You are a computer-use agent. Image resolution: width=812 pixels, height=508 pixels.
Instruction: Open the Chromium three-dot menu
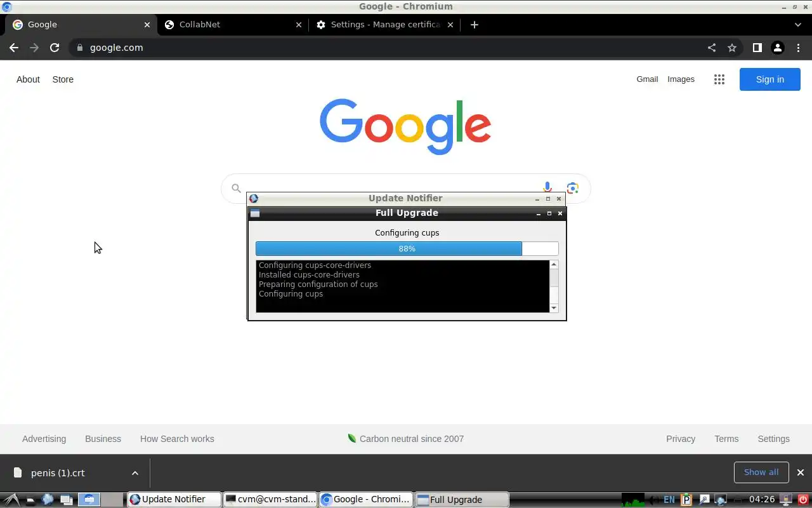click(797, 48)
